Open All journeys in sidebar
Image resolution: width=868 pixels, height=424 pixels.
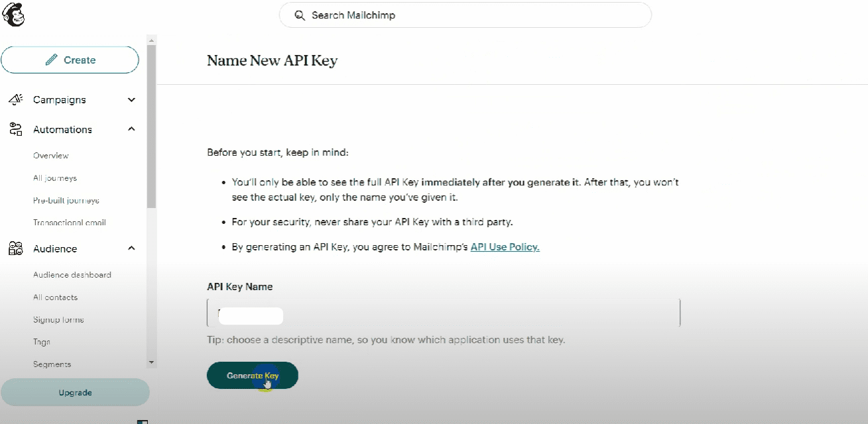[55, 178]
